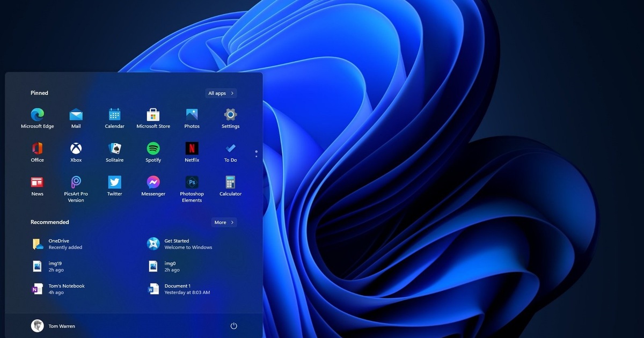Open the Xbox app

coord(76,152)
